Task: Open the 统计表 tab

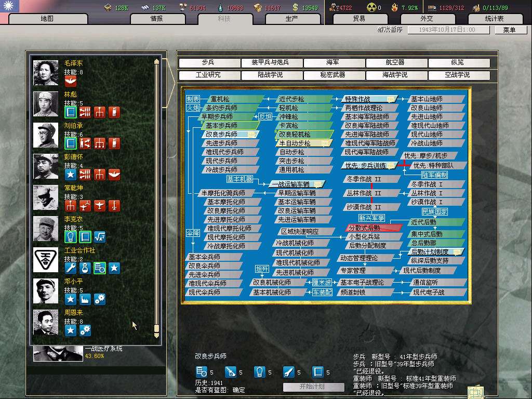Action: 495,19
